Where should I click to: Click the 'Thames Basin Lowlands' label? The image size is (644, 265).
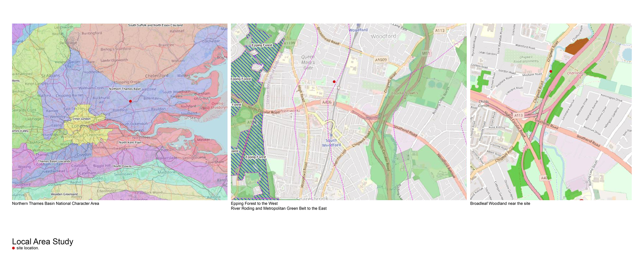tap(54, 161)
